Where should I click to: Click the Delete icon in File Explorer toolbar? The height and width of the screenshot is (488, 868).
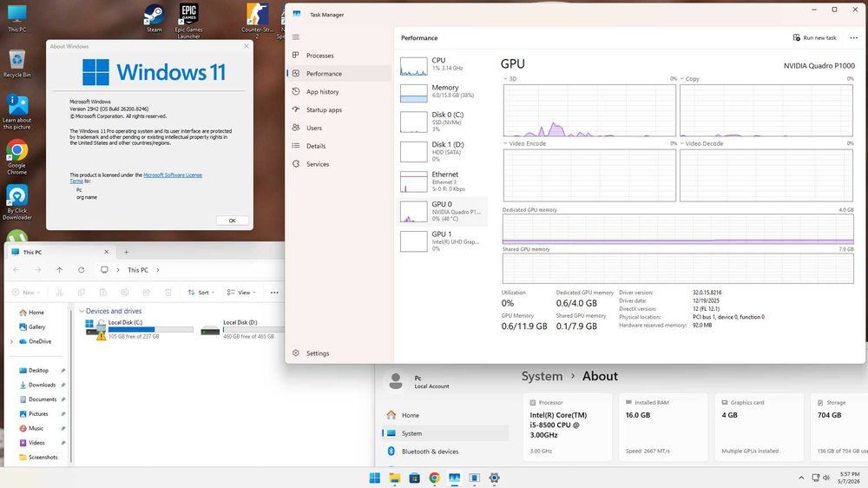click(168, 292)
